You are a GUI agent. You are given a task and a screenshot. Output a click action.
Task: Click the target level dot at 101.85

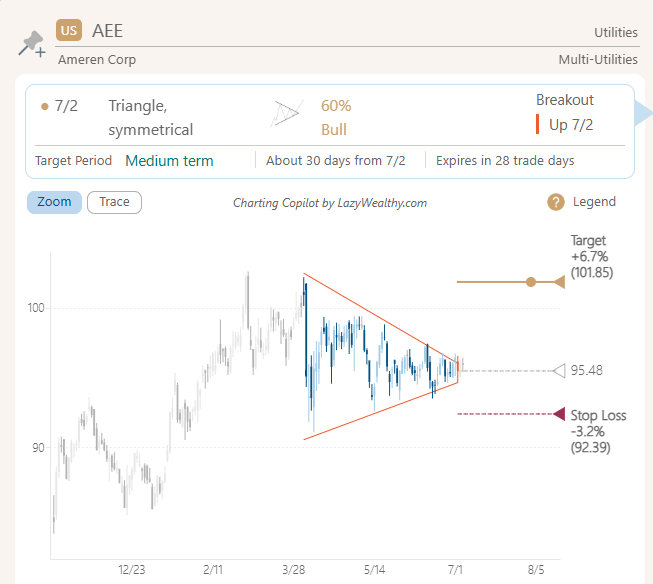531,282
